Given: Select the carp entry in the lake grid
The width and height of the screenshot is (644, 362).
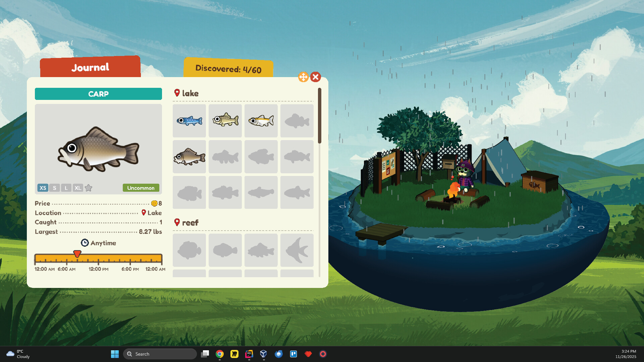Looking at the screenshot, I should click(189, 157).
